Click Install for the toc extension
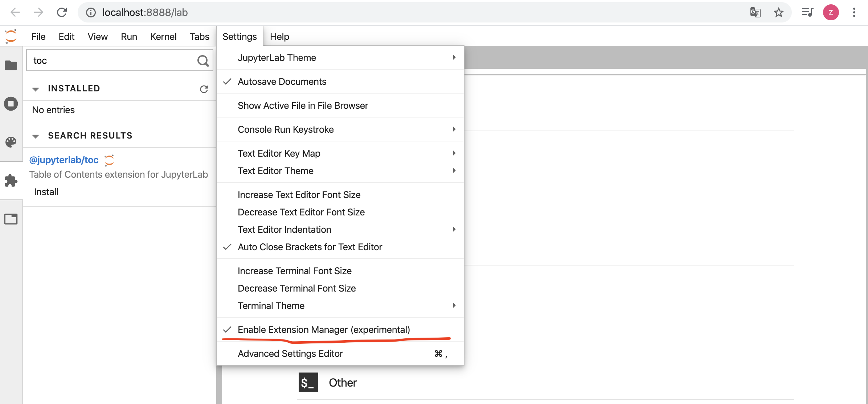The width and height of the screenshot is (868, 404). [x=46, y=192]
